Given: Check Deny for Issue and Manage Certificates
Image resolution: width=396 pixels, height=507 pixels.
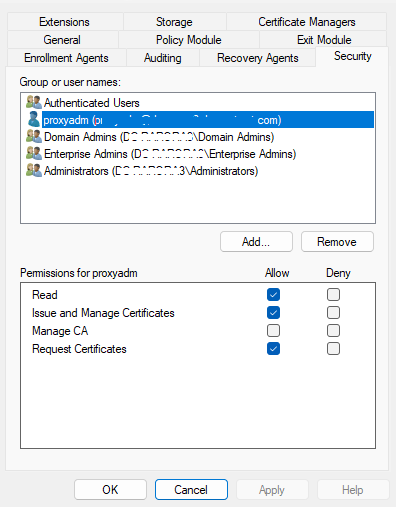Looking at the screenshot, I should [333, 313].
